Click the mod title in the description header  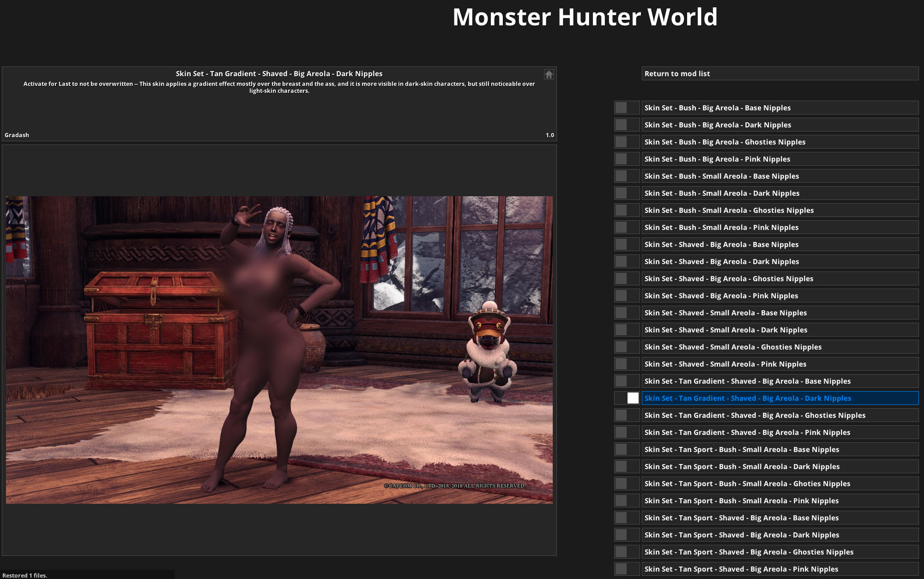[279, 73]
